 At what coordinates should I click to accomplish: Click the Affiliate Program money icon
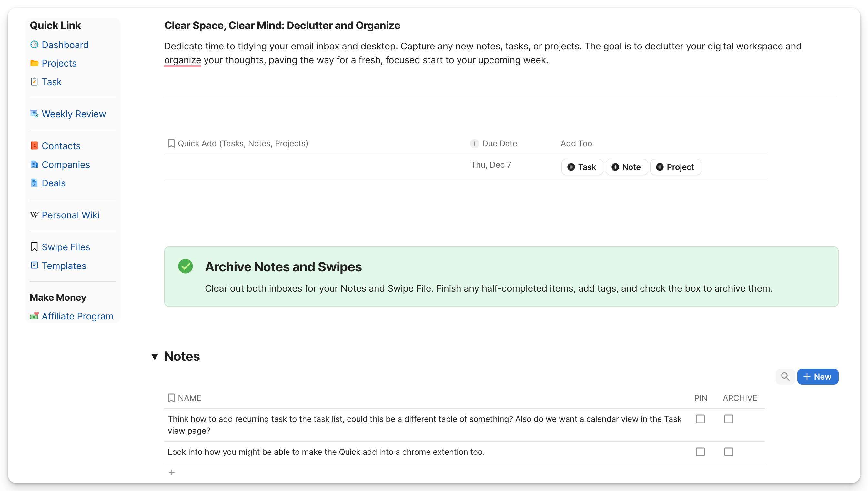click(x=34, y=316)
